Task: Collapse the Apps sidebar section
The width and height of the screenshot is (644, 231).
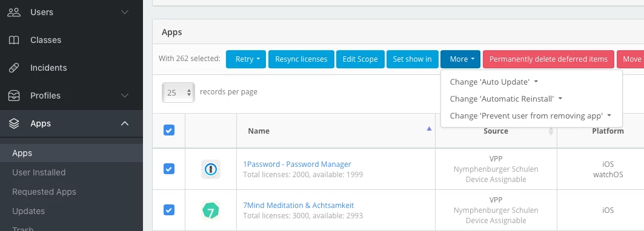Action: click(x=124, y=123)
